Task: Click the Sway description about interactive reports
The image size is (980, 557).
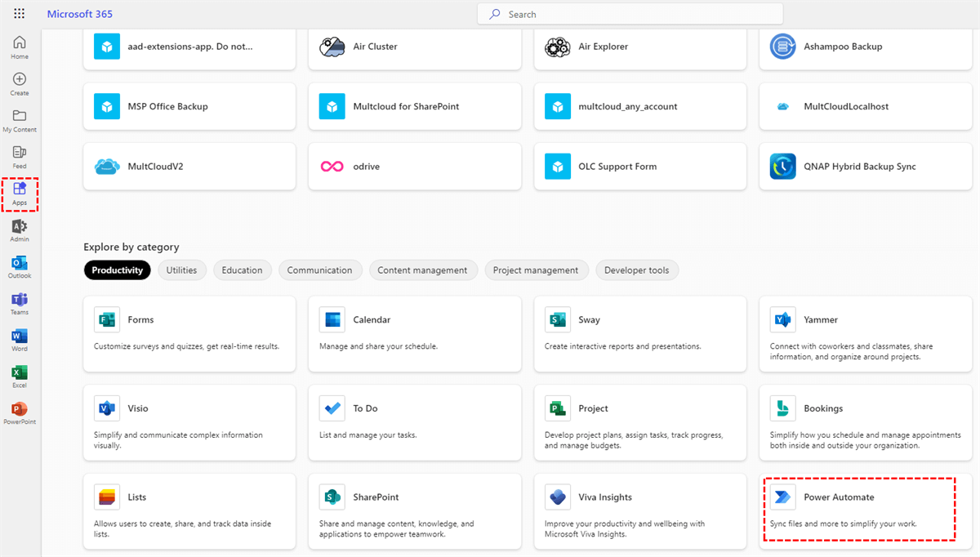Action: (623, 346)
